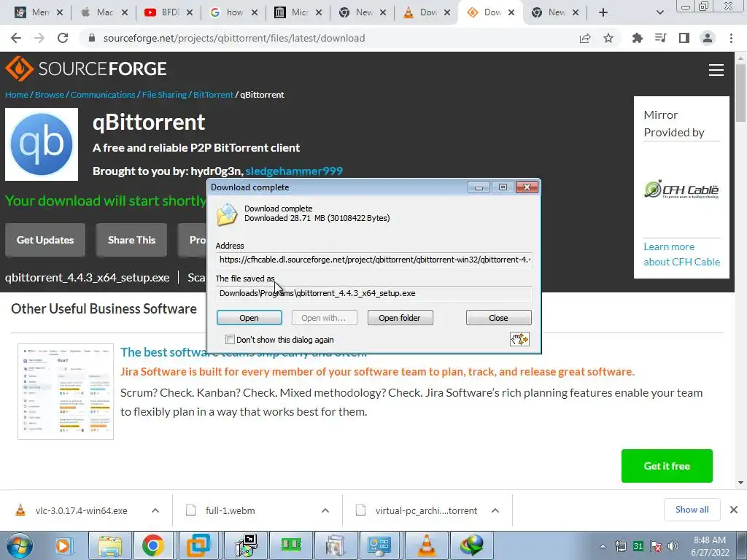747x560 pixels.
Task: Open the Chrome three-dot menu
Action: click(x=731, y=38)
